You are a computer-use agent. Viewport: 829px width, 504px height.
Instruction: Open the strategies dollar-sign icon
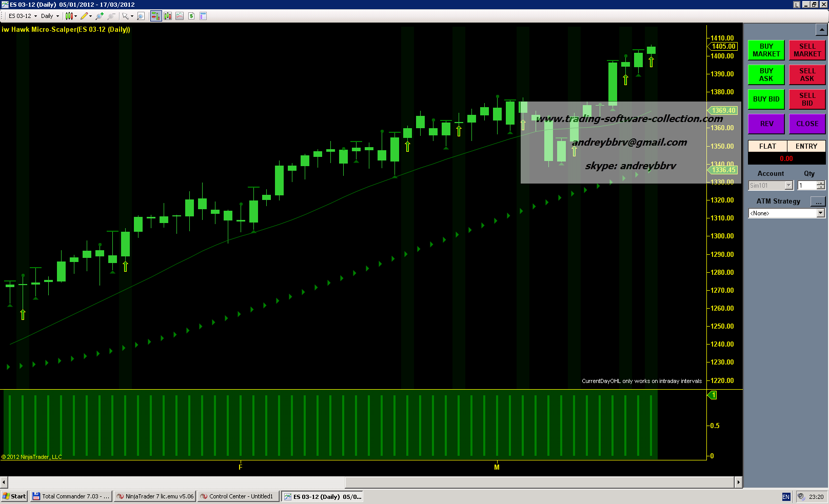191,16
